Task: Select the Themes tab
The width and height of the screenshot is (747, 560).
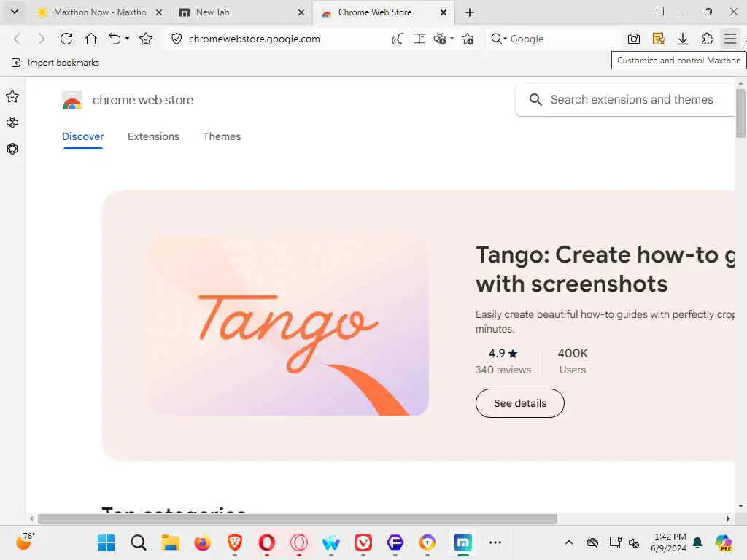Action: coord(222,136)
